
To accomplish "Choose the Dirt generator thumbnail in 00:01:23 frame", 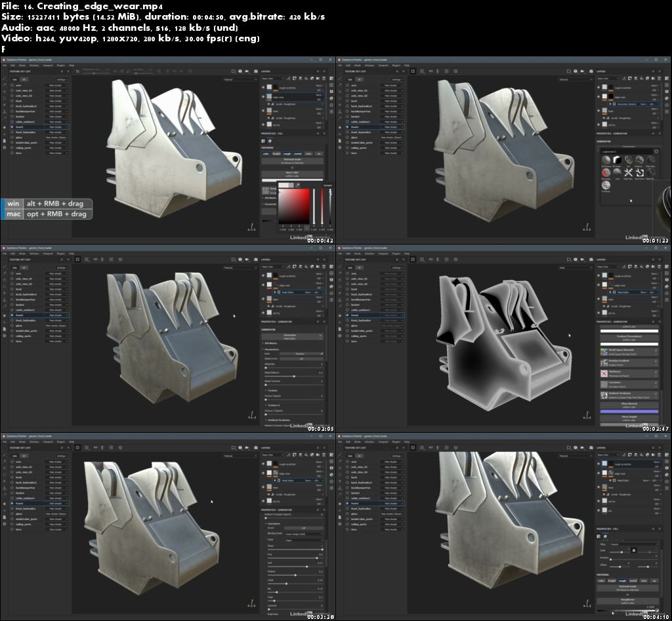I will point(628,161).
